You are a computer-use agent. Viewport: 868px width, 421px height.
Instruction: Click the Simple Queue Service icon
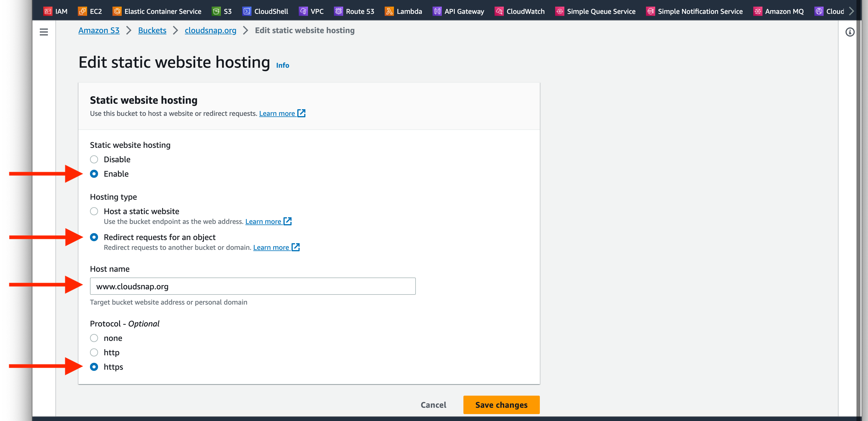coord(559,12)
